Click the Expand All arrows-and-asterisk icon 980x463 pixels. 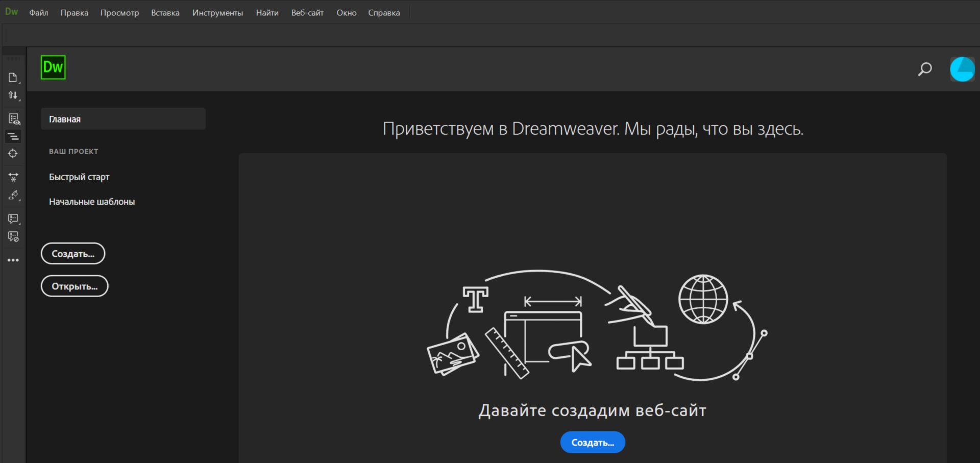click(13, 178)
